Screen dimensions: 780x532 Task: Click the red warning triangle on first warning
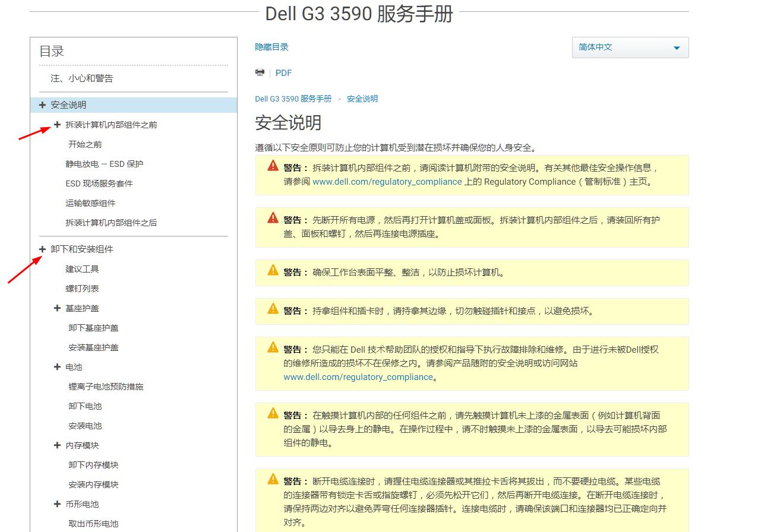pos(271,166)
